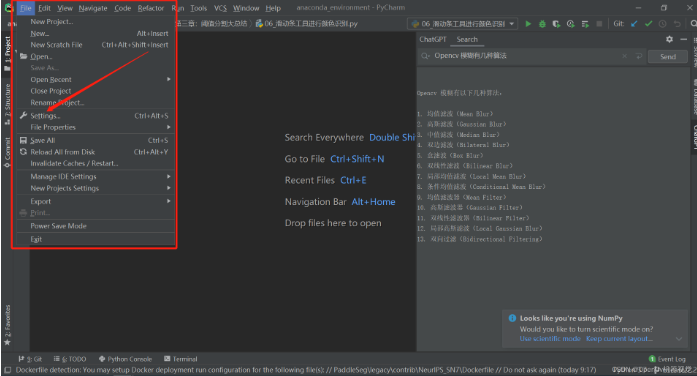Click Use scientific mode link
Screen dimensions: 697x376
(550, 339)
